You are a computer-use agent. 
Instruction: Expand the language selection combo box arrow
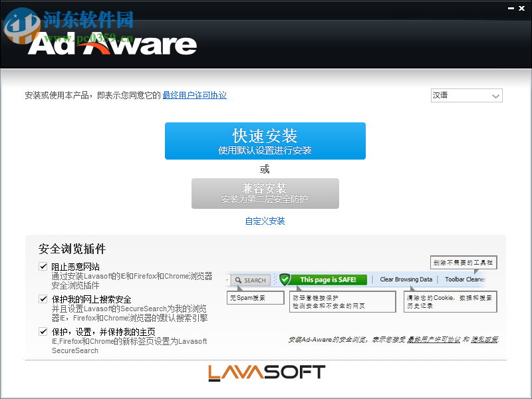[495, 95]
